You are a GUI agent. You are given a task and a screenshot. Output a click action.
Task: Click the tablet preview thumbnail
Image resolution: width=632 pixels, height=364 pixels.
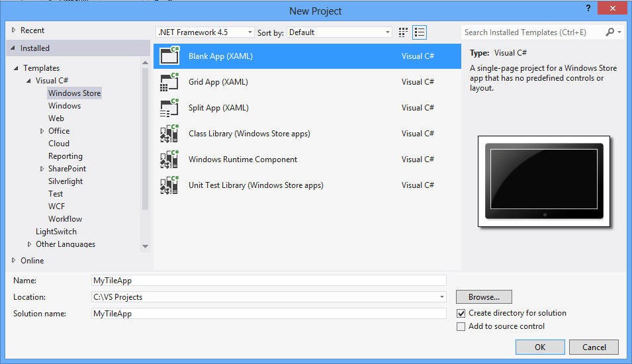544,181
